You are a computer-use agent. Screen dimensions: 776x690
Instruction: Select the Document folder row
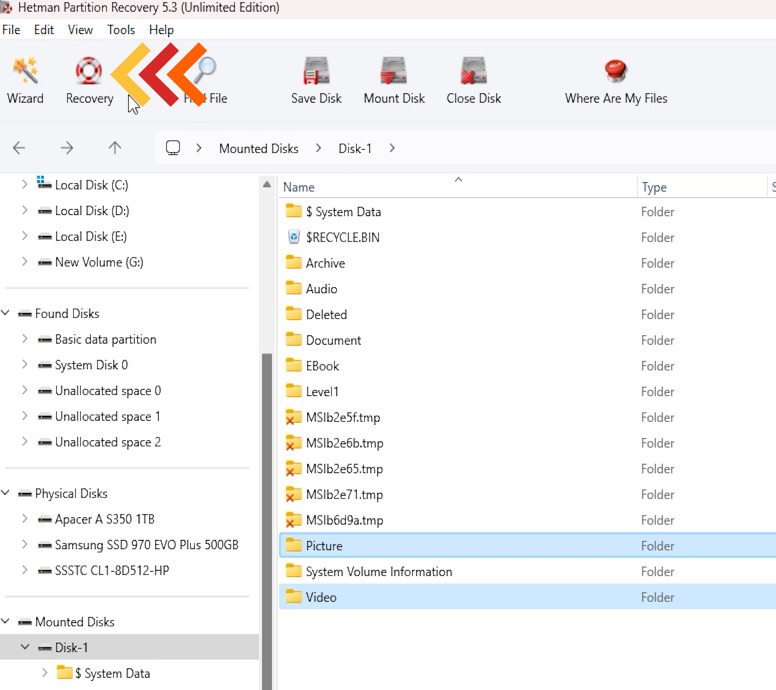coord(528,340)
